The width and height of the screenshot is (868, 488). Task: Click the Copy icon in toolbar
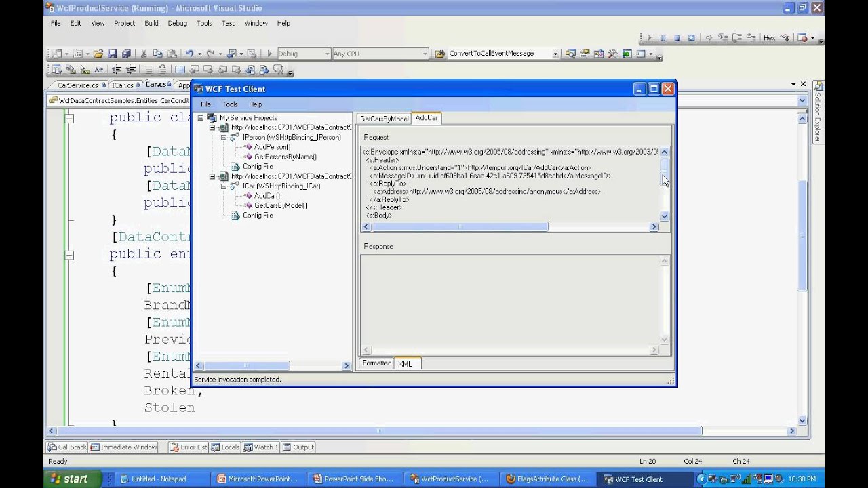coord(157,54)
